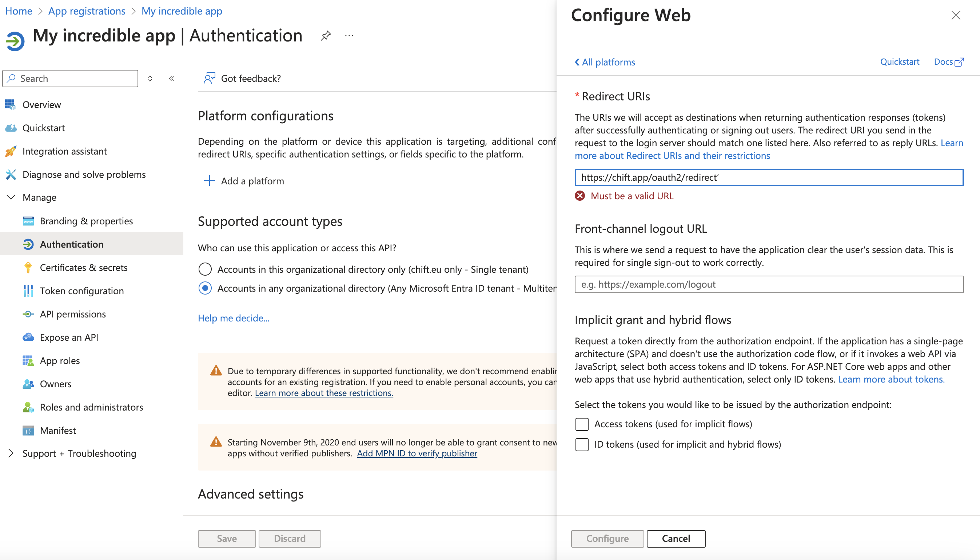
Task: Close the Configure Web panel
Action: (x=955, y=15)
